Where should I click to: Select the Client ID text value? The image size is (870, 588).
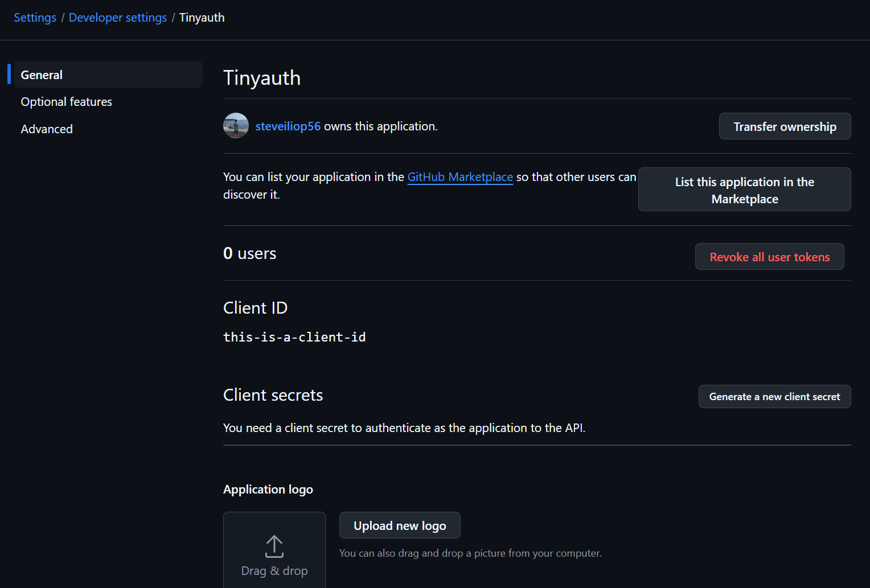294,336
